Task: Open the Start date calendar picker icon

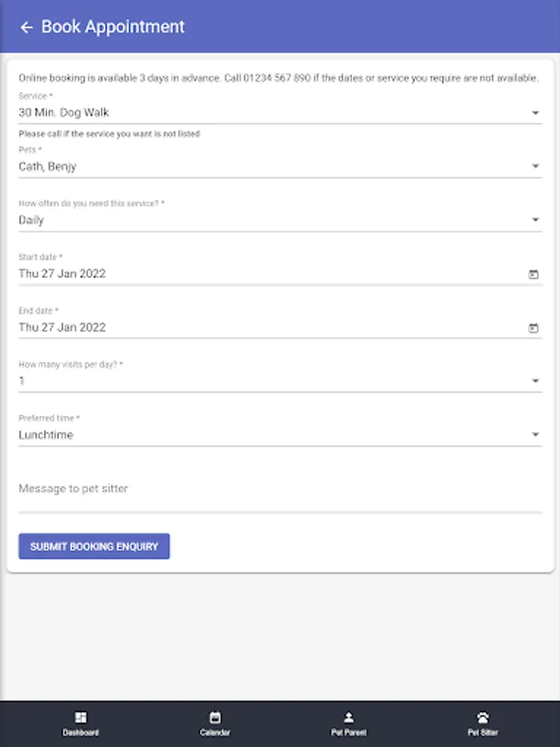Action: click(x=533, y=274)
